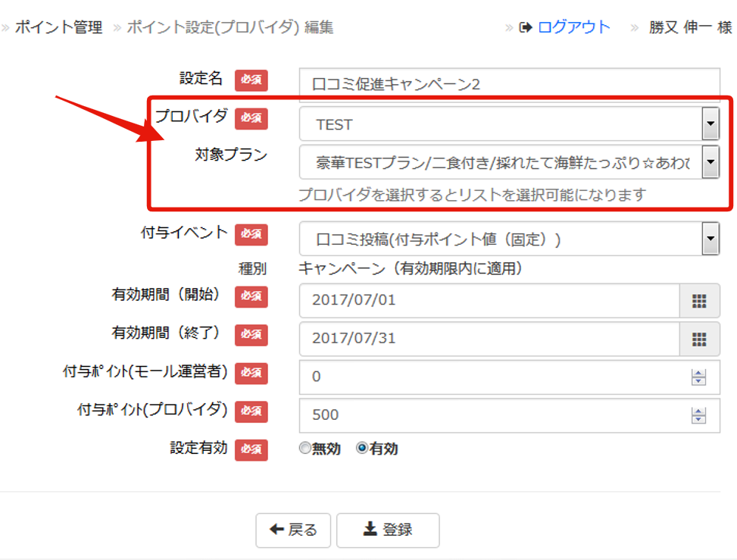Click user name 勝又 伸一 様

click(x=691, y=27)
